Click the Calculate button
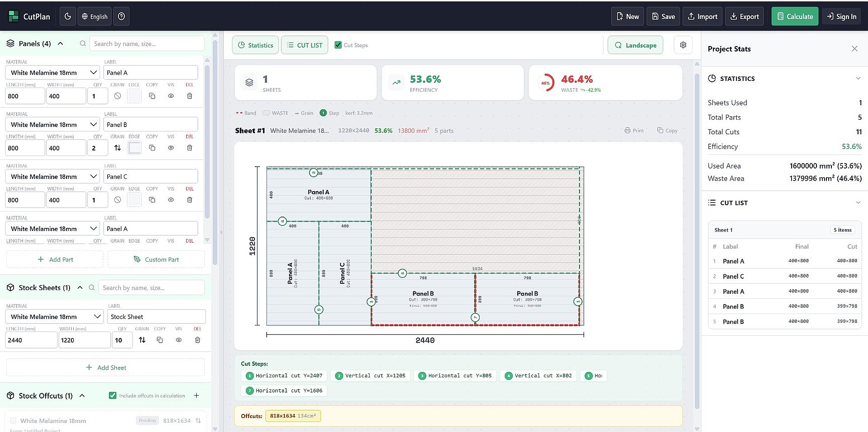The width and height of the screenshot is (868, 432). pos(795,16)
